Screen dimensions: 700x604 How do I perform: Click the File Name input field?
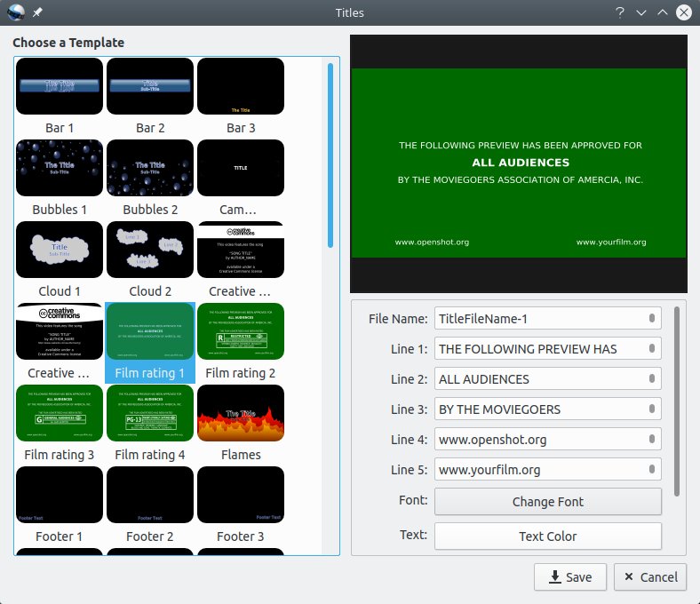[537, 319]
